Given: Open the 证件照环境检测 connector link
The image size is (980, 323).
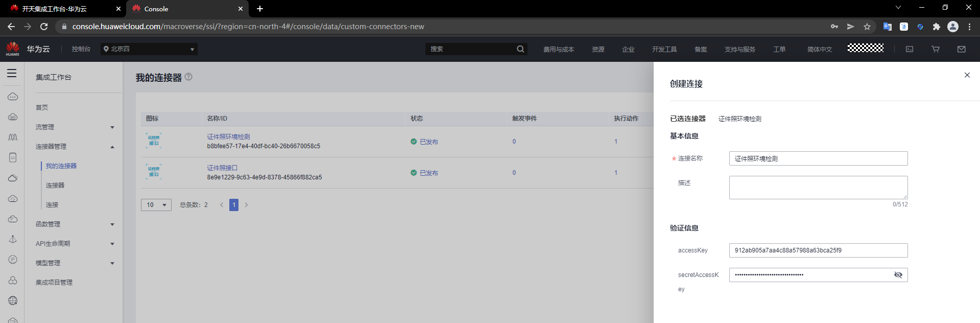Looking at the screenshot, I should (x=228, y=137).
